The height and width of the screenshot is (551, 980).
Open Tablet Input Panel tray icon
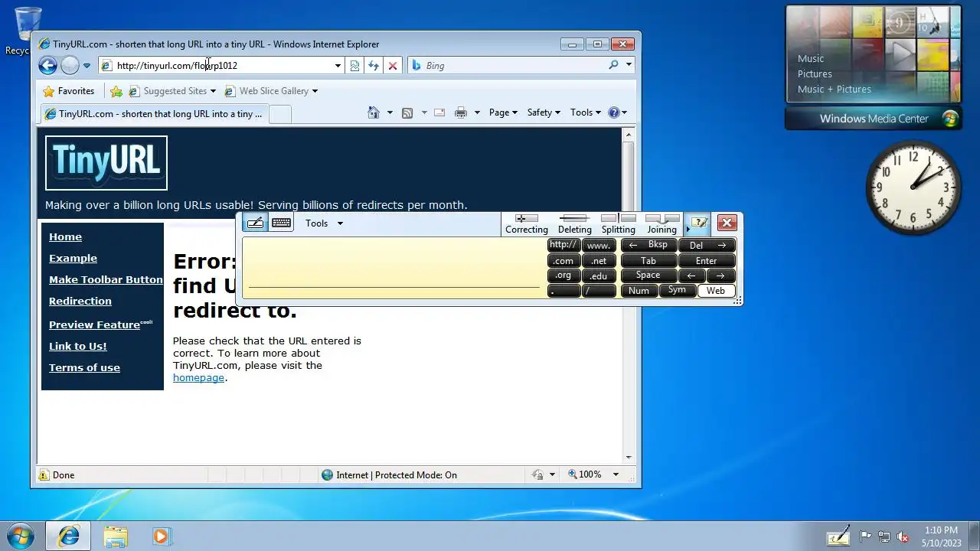[839, 536]
